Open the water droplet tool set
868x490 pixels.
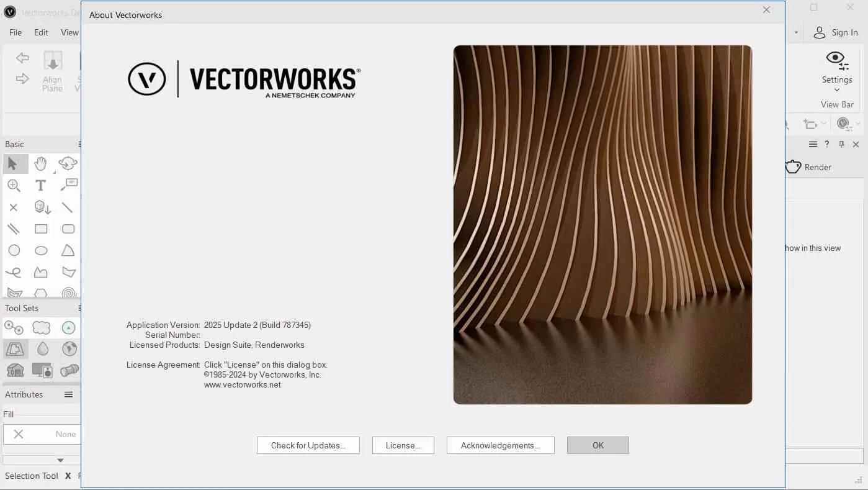tap(42, 348)
